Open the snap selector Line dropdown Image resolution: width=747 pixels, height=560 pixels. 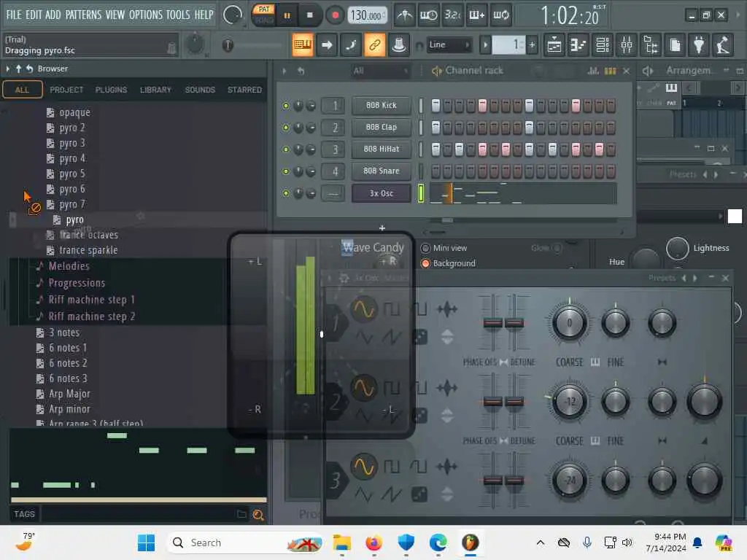point(449,44)
